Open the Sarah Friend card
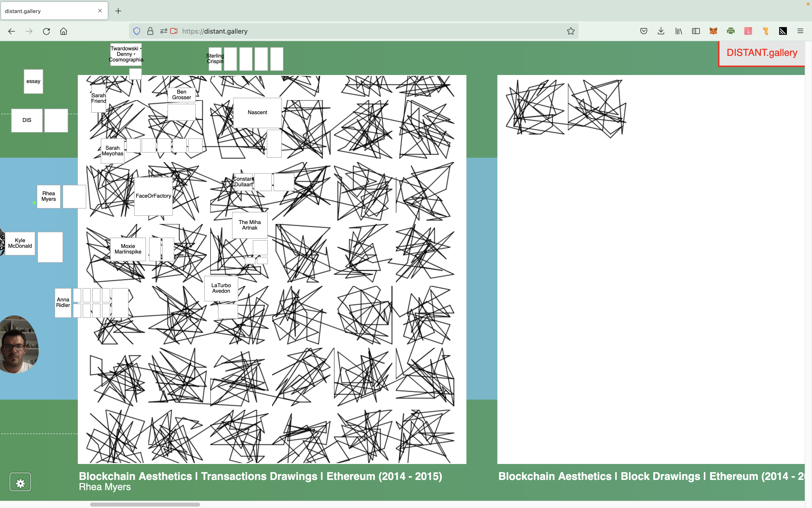The image size is (812, 508). 99,98
